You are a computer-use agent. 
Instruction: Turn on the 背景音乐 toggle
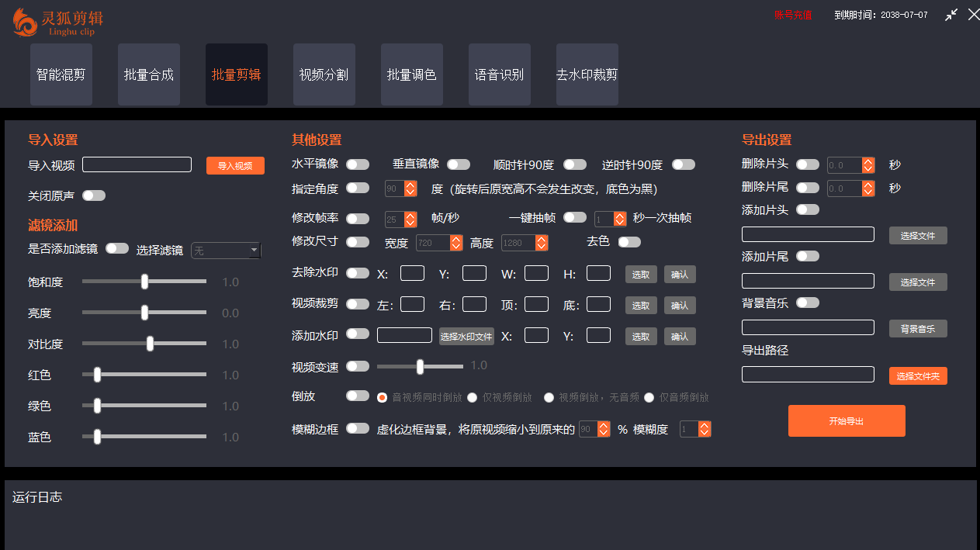(808, 303)
